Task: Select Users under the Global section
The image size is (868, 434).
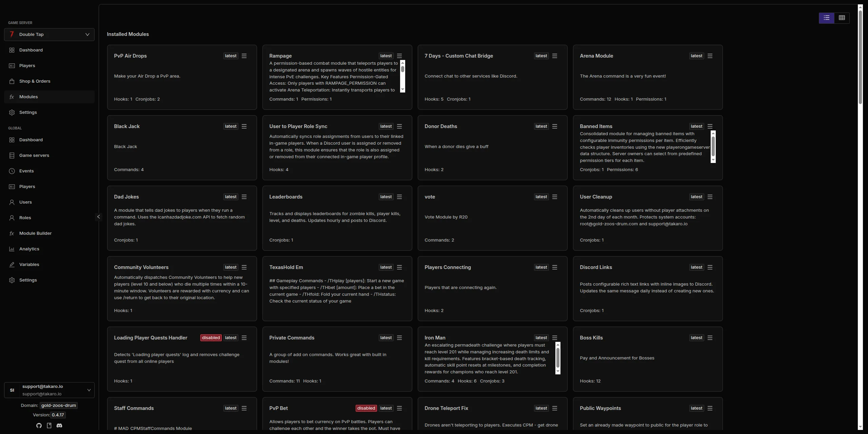Action: (25, 202)
